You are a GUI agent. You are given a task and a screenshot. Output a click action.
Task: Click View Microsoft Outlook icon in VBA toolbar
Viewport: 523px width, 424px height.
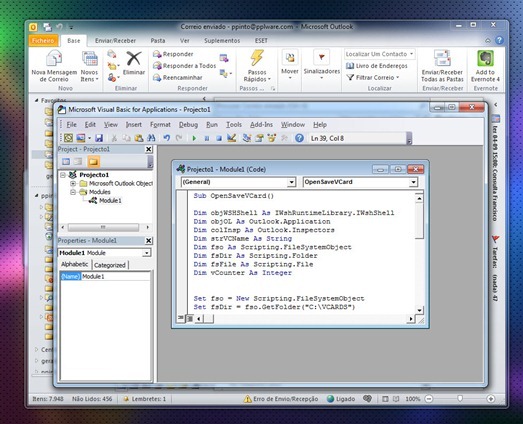(x=68, y=138)
